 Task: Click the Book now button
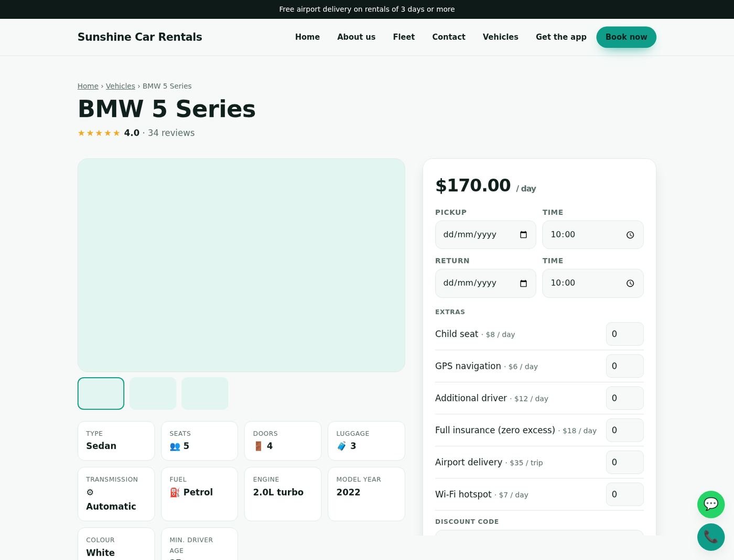click(x=626, y=37)
